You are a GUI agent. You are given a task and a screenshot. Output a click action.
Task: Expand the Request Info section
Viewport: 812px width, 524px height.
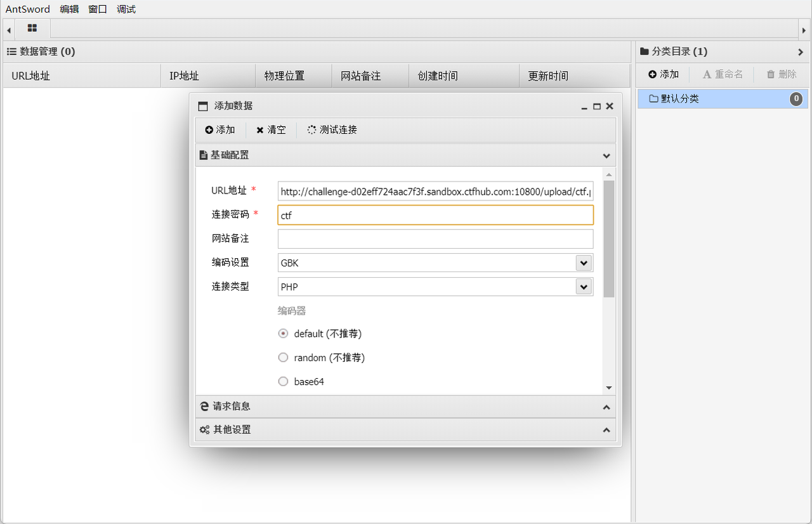point(405,407)
